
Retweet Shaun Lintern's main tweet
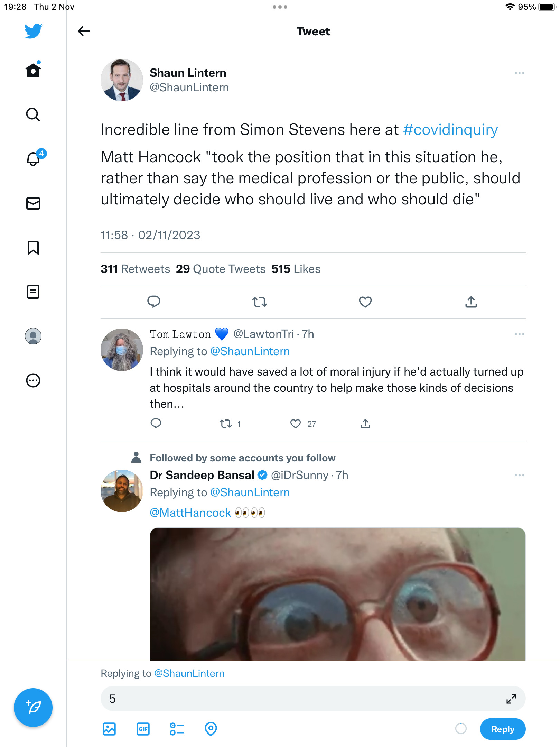259,302
